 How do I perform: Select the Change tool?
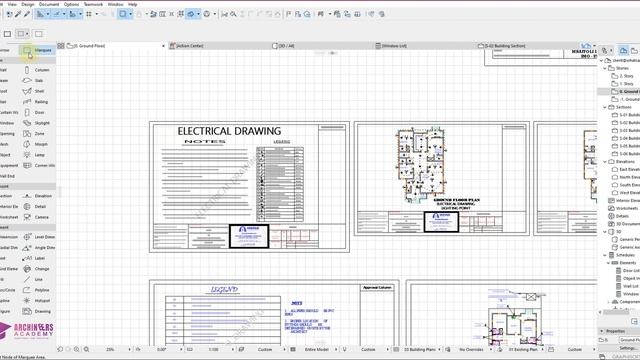tap(37, 269)
